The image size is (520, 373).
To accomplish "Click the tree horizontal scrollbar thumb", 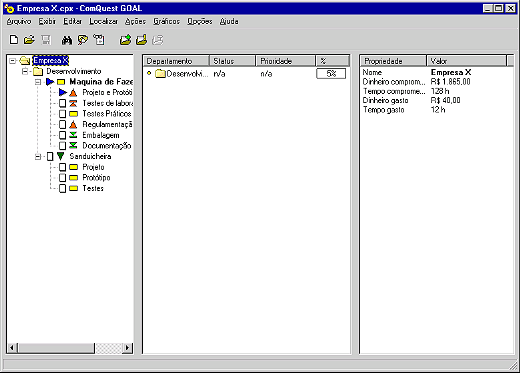I will 56,348.
